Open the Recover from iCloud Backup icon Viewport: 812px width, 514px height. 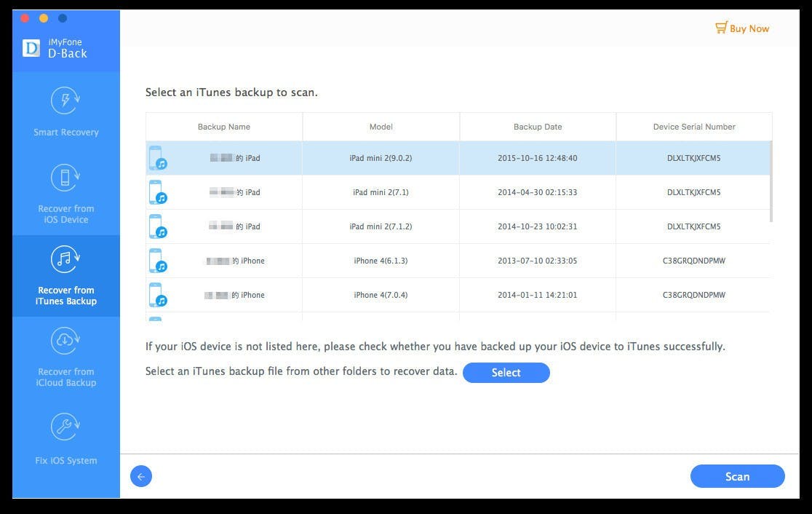click(x=65, y=340)
